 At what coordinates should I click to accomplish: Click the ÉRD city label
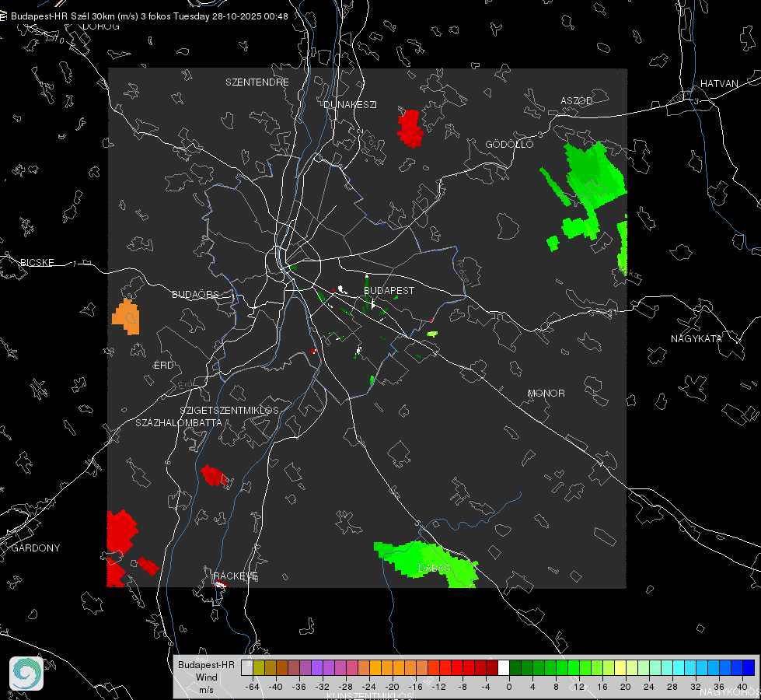point(163,366)
